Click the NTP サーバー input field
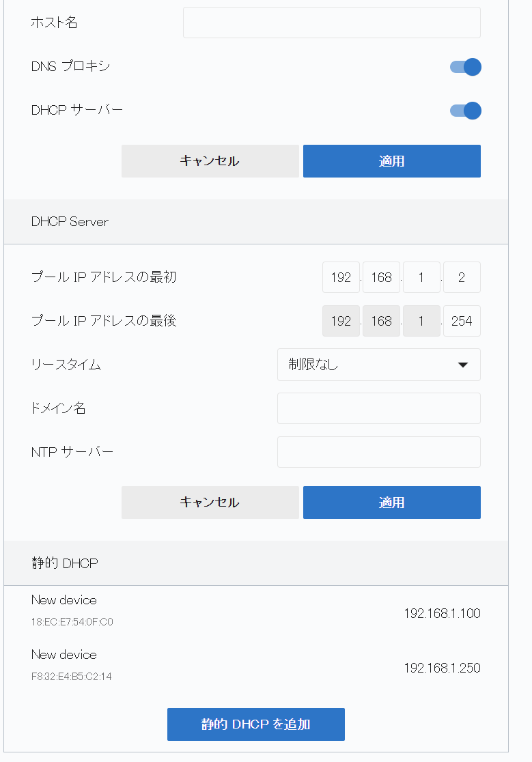The image size is (532, 762). point(378,452)
